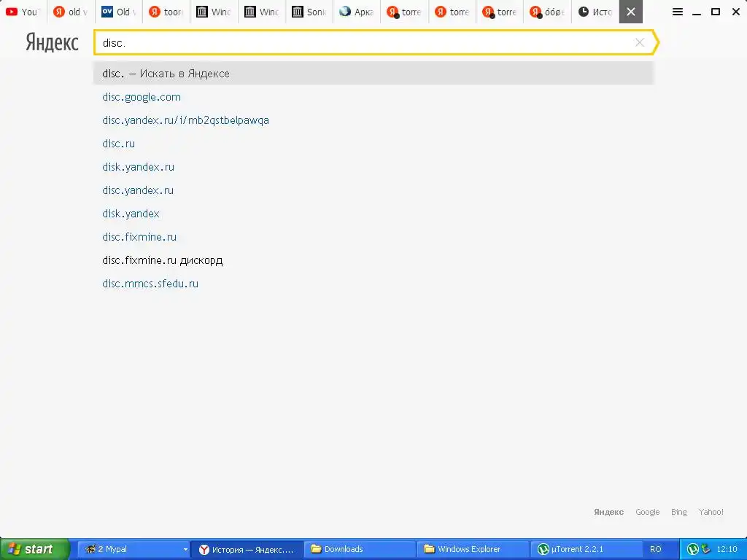
Task: Close the current tab with the X
Action: (631, 12)
